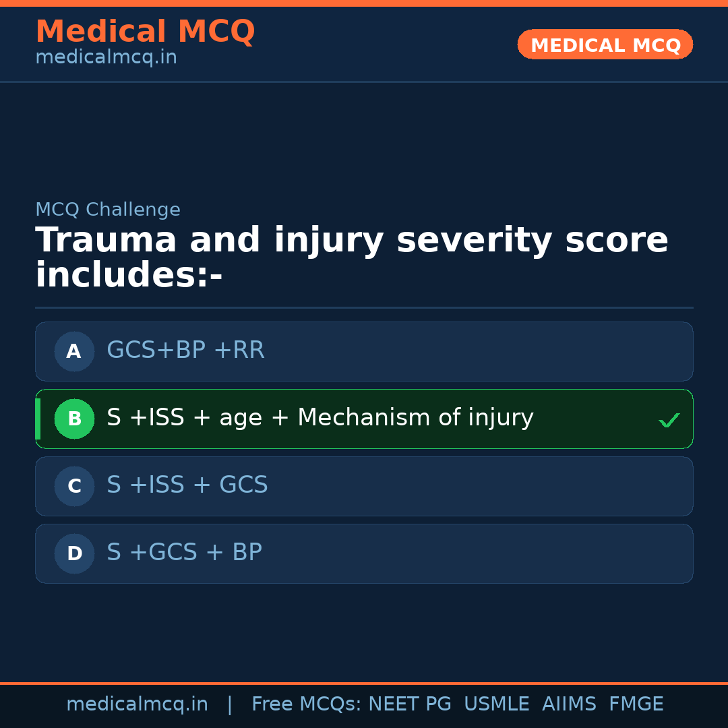Select the green letter B circle
Screen dimensions: 728x728
pos(74,419)
